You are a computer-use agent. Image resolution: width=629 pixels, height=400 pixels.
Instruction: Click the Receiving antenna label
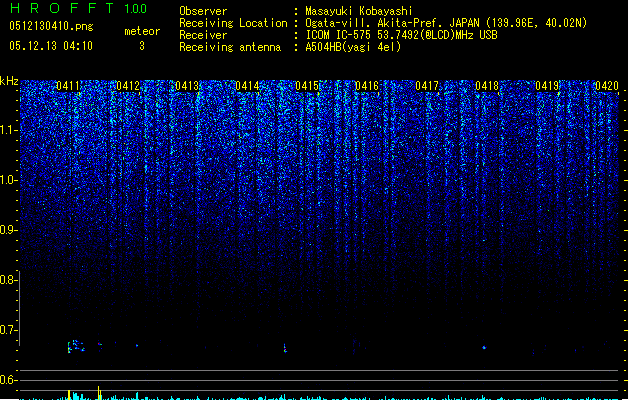[230, 47]
